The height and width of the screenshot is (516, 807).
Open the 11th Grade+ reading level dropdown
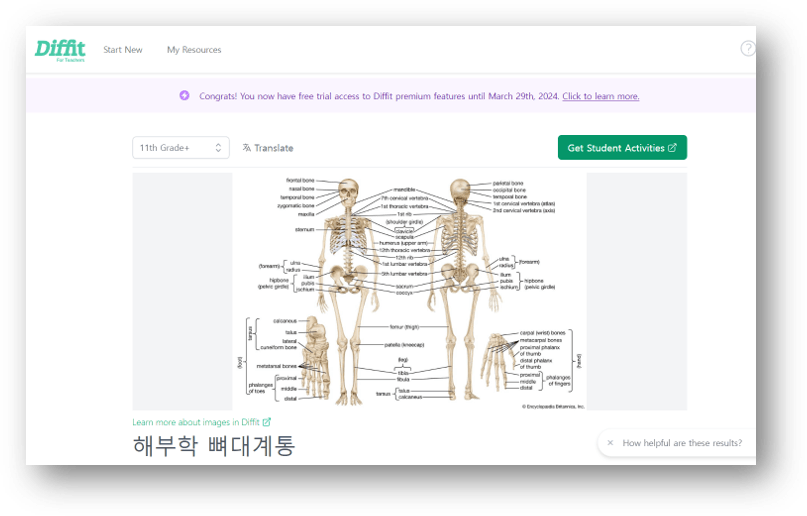pos(181,148)
